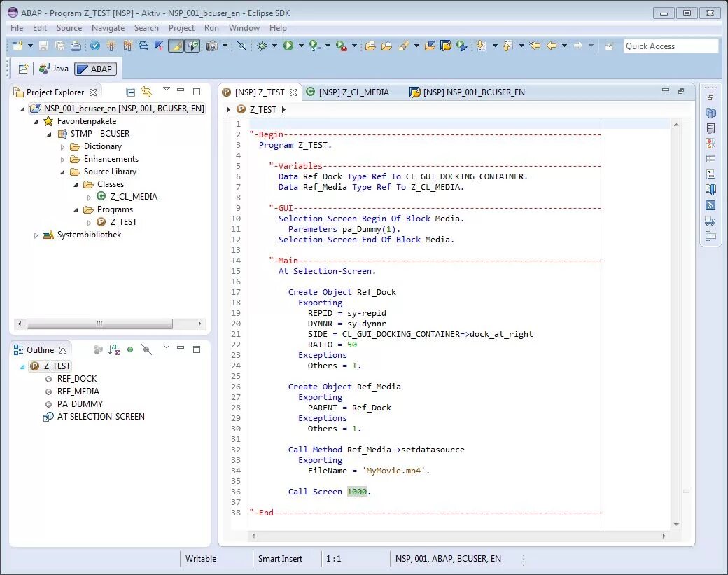
Task: Click the Previous Annotation arrow icon
Action: (507, 46)
